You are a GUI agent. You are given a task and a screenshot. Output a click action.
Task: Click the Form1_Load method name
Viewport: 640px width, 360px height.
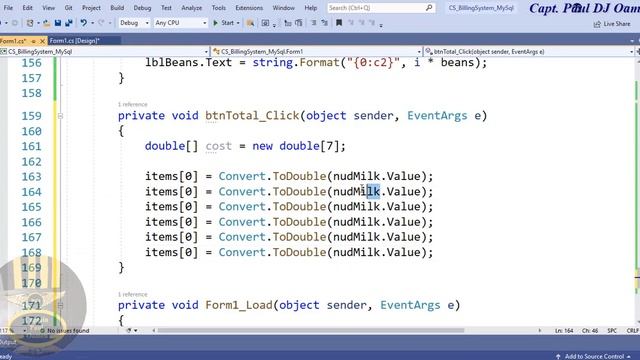click(x=238, y=305)
